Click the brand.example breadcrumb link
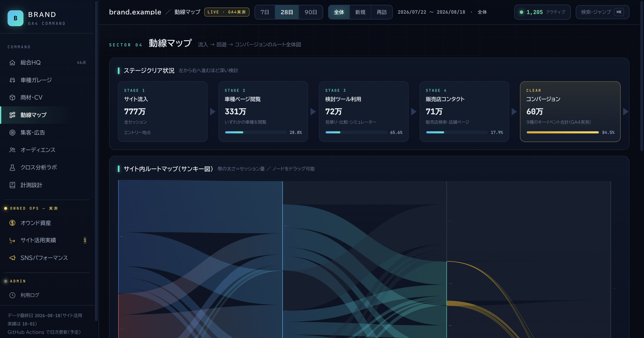Image resolution: width=644 pixels, height=338 pixels. [135, 12]
